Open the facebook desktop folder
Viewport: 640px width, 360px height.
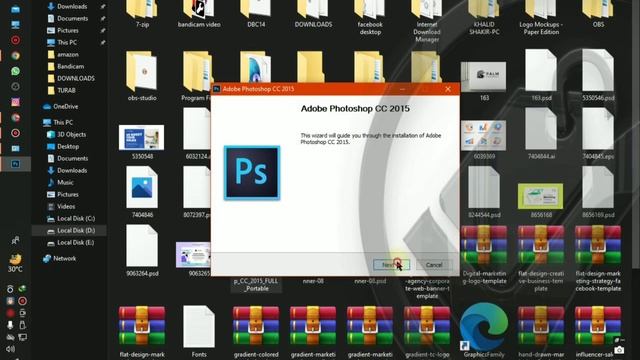pyautogui.click(x=370, y=18)
